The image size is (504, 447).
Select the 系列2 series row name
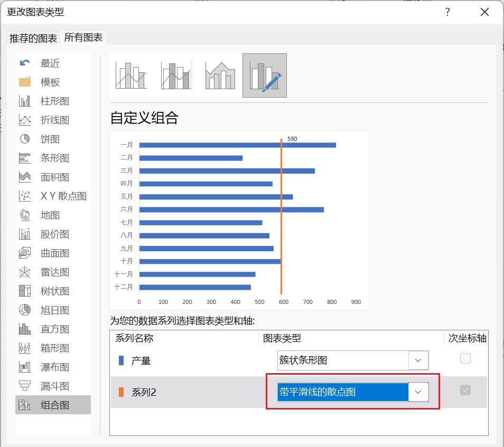tap(144, 393)
